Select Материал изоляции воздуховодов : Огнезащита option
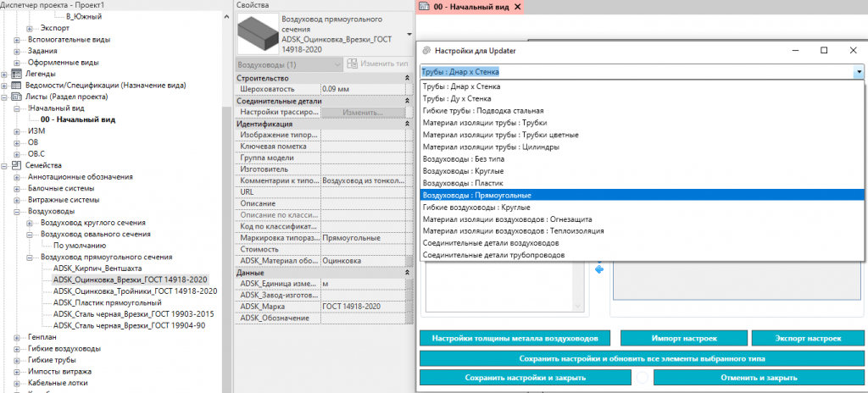The width and height of the screenshot is (868, 393). (643, 219)
